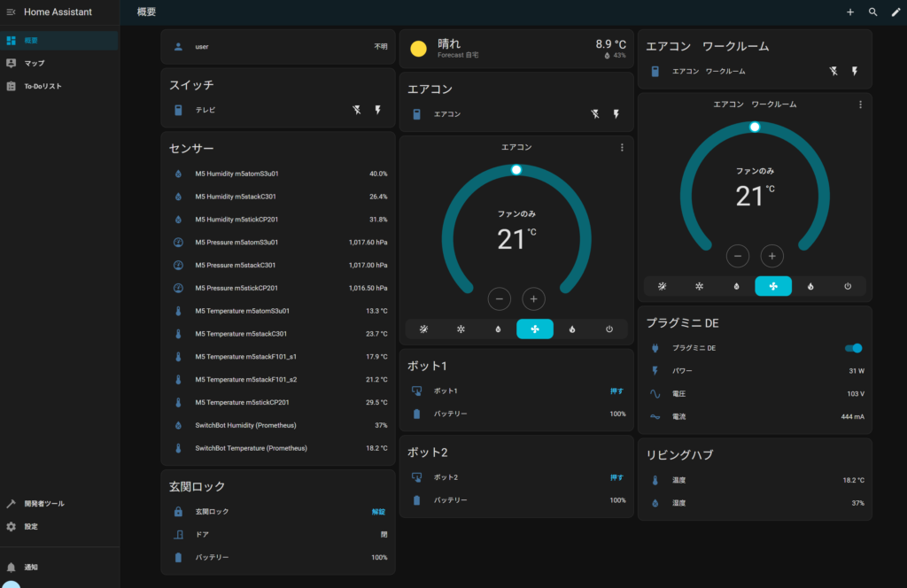907x588 pixels.
Task: Open notifications bell in the sidebar
Action: click(x=12, y=567)
